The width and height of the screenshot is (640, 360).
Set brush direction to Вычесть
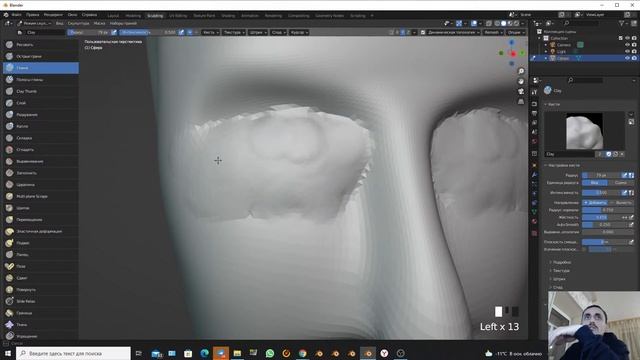[x=621, y=202]
